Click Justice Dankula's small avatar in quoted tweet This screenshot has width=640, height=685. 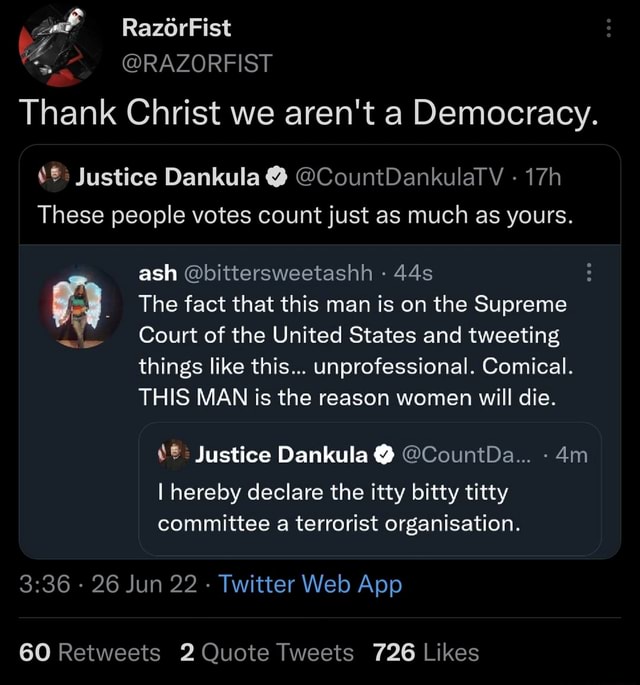54,179
